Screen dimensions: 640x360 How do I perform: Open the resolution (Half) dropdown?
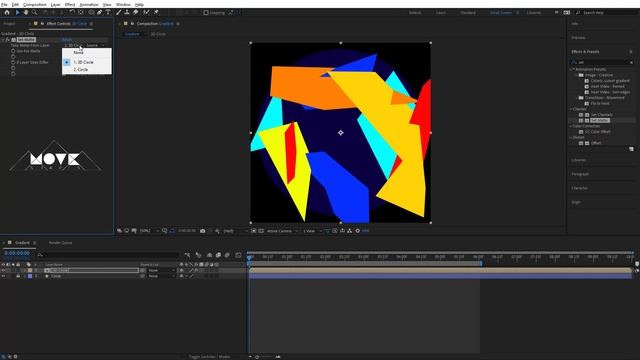pos(236,231)
